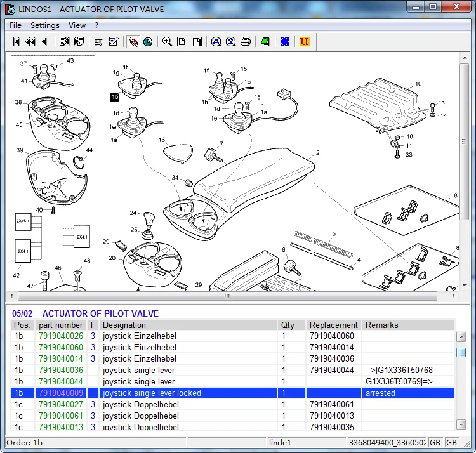The width and height of the screenshot is (476, 453).
Task: Click callout number 5 near the spring
Action: point(334,234)
